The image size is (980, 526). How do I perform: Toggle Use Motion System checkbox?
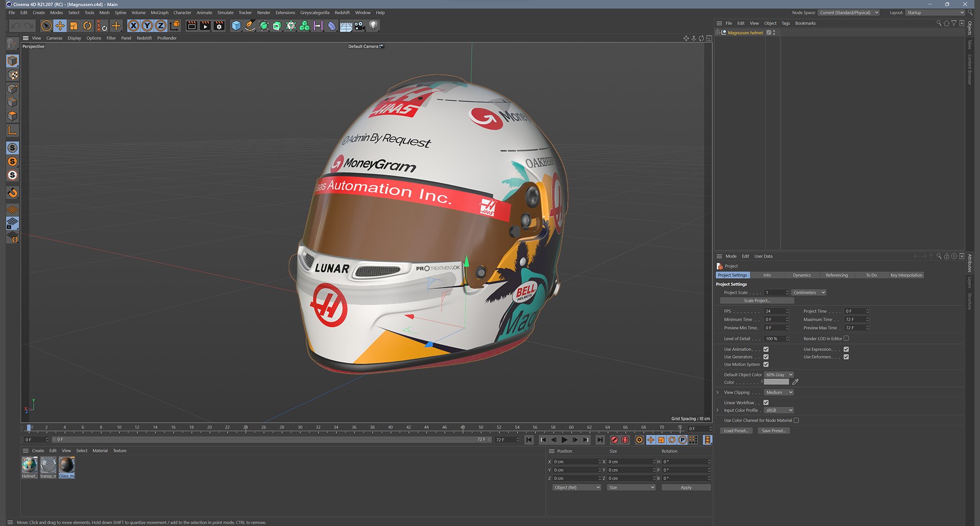766,365
